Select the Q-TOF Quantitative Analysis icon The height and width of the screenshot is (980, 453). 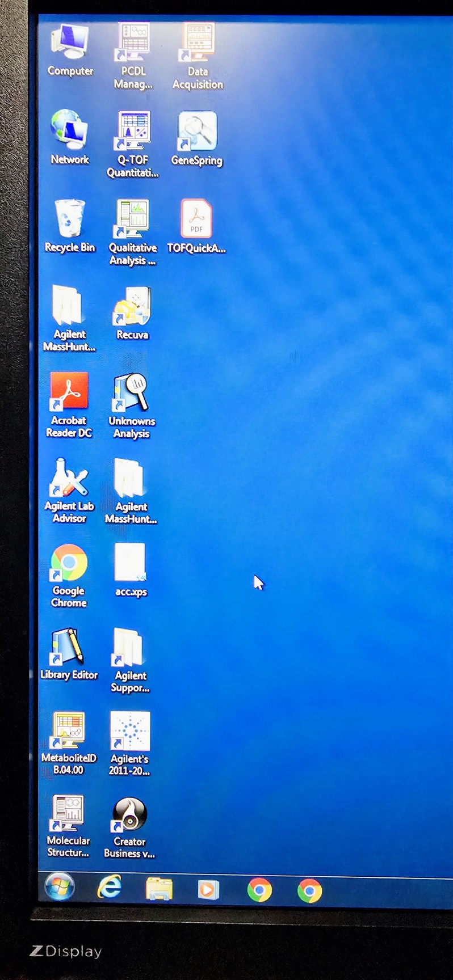click(133, 131)
